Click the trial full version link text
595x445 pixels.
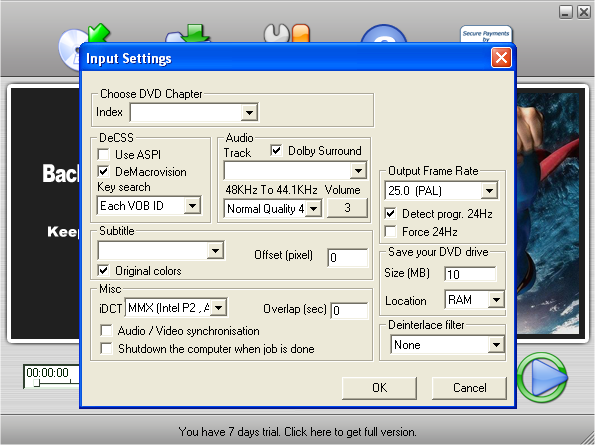[x=297, y=432]
